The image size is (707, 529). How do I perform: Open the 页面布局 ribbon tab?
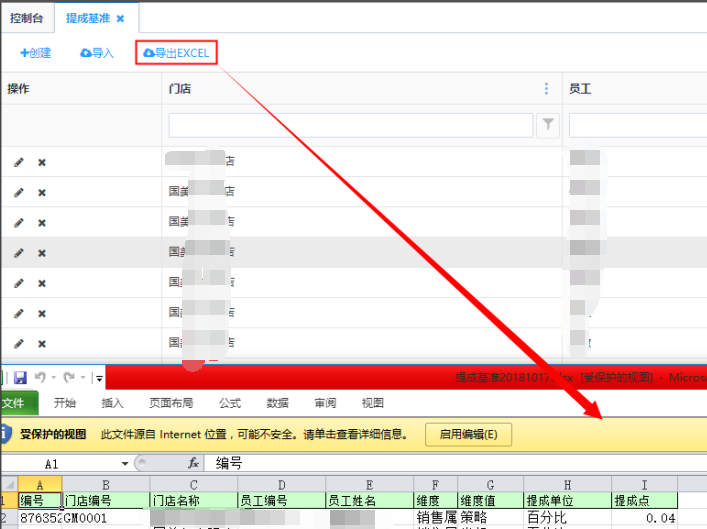[170, 403]
